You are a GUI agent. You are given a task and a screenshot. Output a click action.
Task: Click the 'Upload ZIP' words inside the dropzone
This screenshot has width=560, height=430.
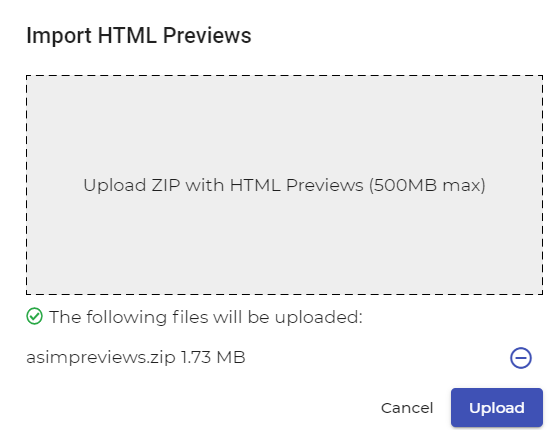(131, 185)
